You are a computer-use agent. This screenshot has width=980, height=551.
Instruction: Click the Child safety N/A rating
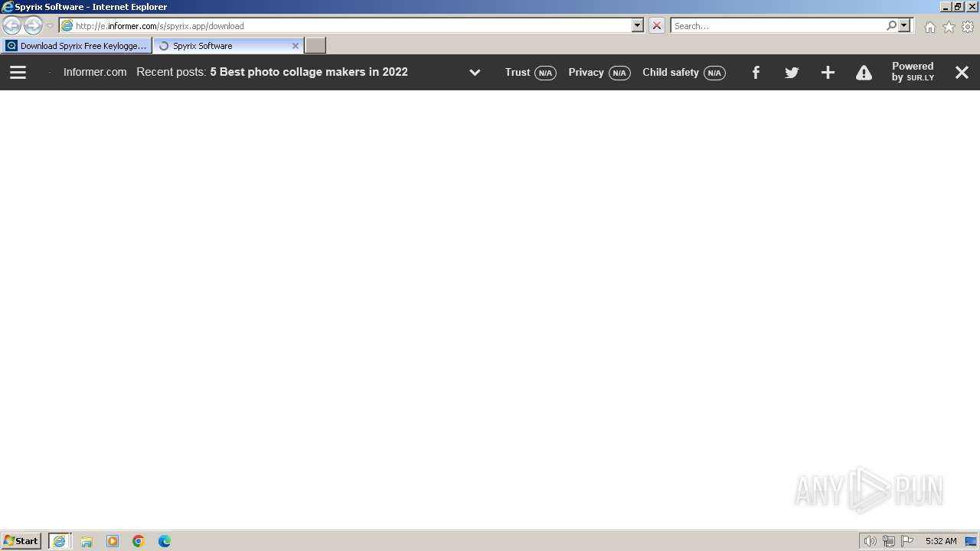684,73
